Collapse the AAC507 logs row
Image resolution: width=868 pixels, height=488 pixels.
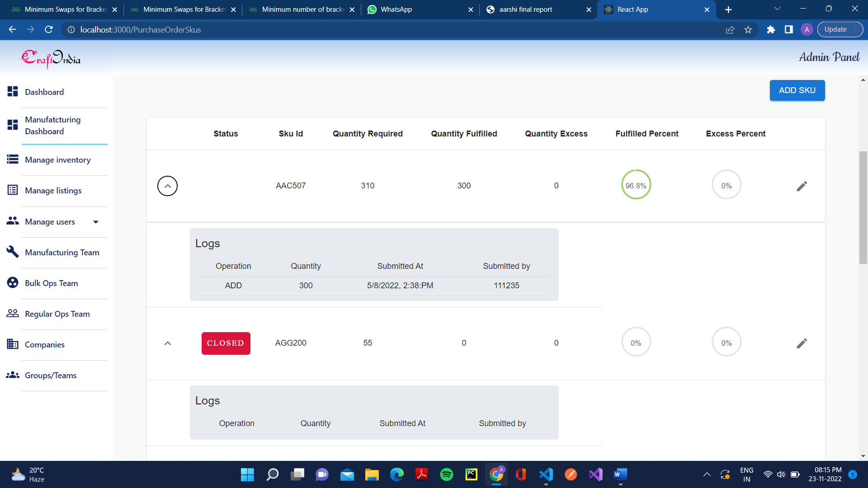point(167,186)
